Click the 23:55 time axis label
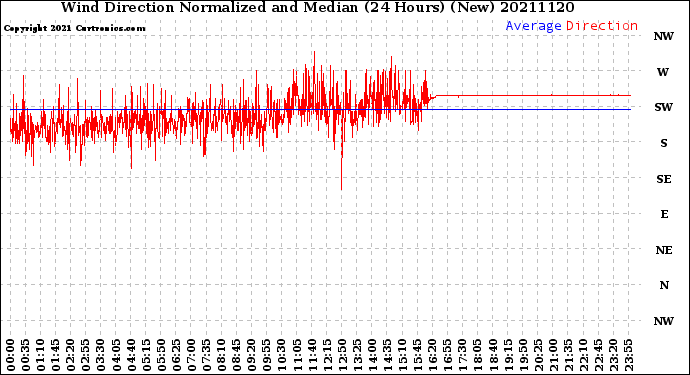 (628, 355)
